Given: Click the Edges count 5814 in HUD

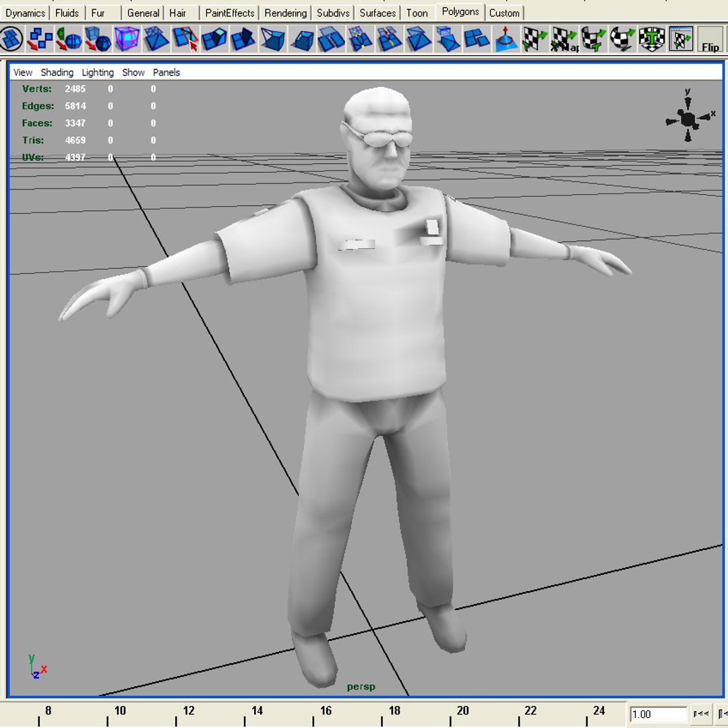Looking at the screenshot, I should (75, 106).
